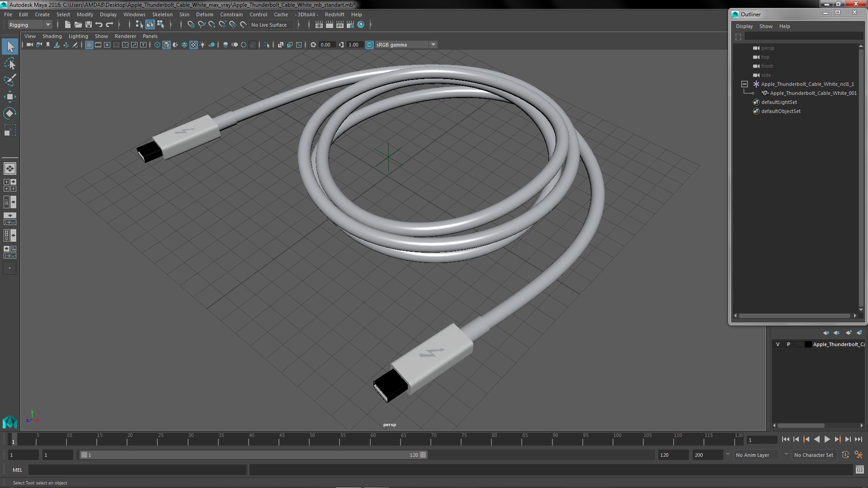Open the Outliner Display menu
The width and height of the screenshot is (868, 488).
(744, 26)
